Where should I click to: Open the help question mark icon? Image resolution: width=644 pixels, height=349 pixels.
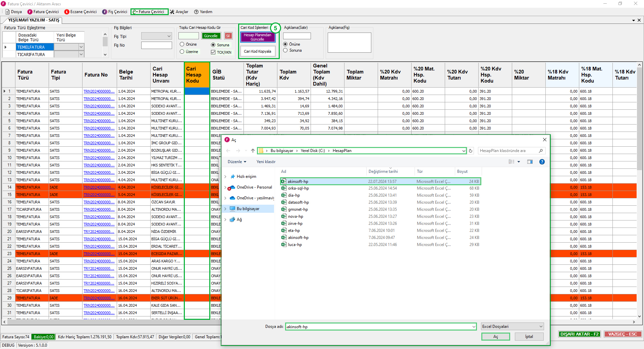point(542,162)
